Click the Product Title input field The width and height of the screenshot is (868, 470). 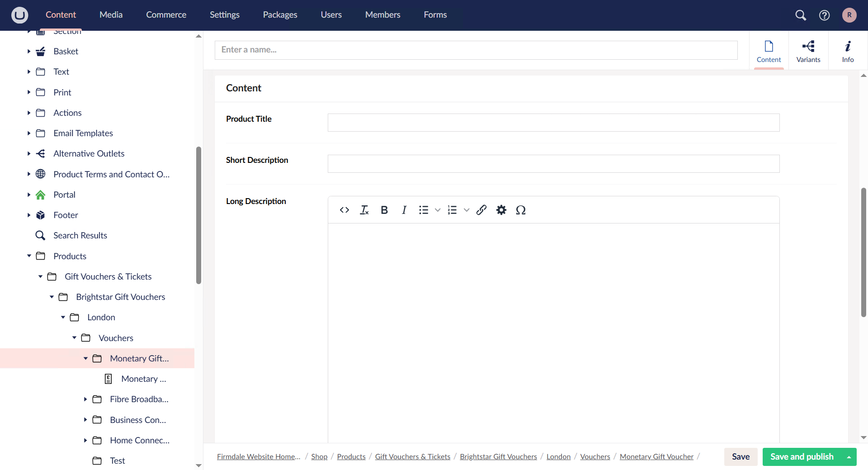point(553,123)
